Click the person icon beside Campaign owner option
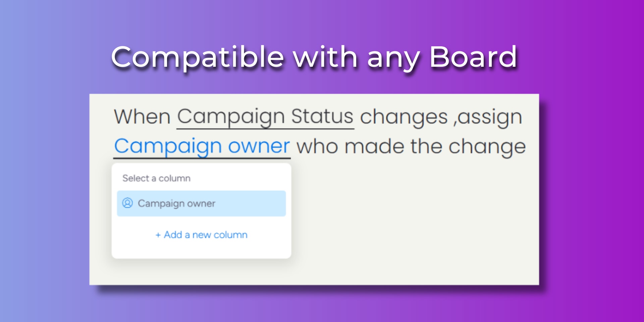Screen dimensions: 644x322 tap(127, 203)
